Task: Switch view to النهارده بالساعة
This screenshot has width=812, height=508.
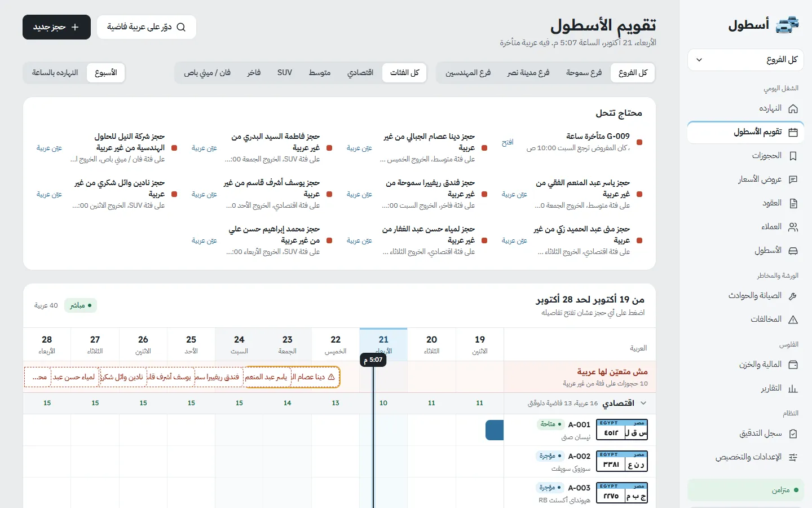Action: point(55,73)
